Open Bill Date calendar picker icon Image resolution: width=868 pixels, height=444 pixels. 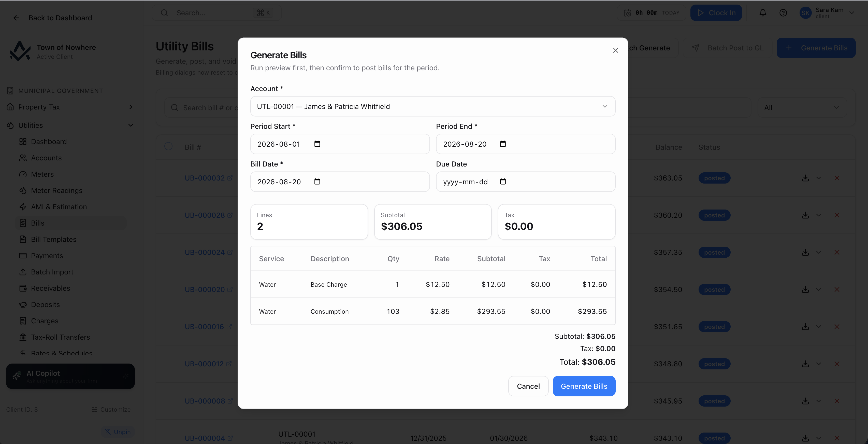(x=317, y=182)
